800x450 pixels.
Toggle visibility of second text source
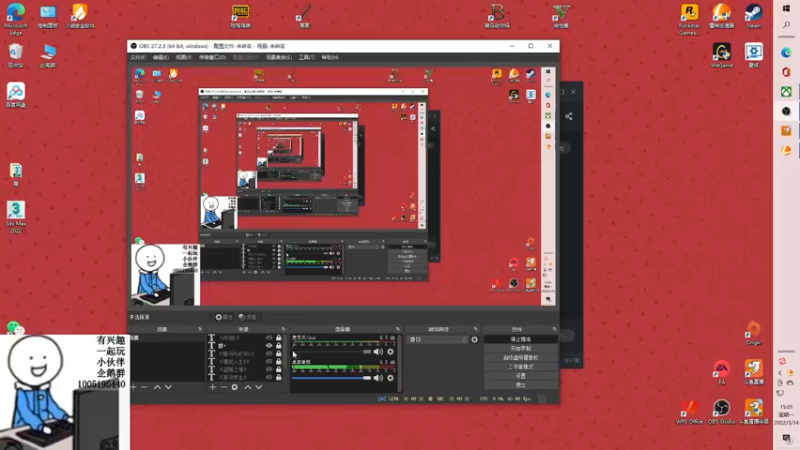pyautogui.click(x=269, y=345)
